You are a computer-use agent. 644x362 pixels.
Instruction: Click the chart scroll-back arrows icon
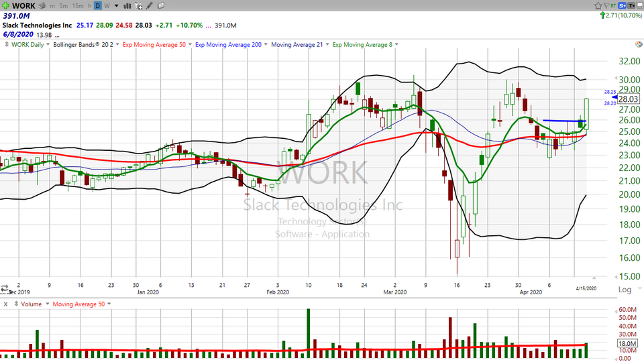pos(5,288)
